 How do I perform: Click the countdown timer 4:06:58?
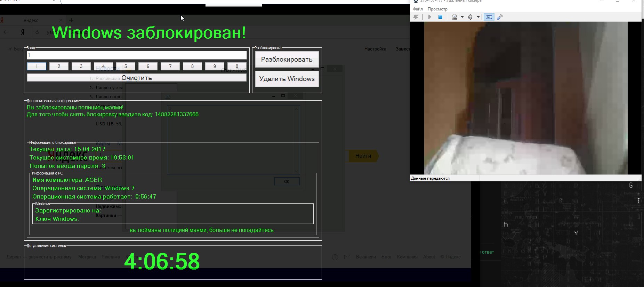click(x=162, y=261)
